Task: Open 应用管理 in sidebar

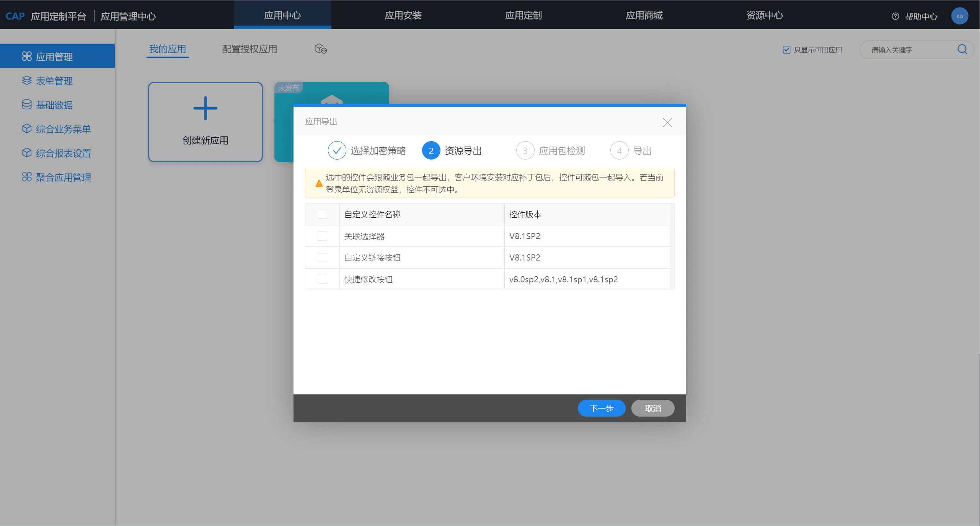Action: (57, 56)
